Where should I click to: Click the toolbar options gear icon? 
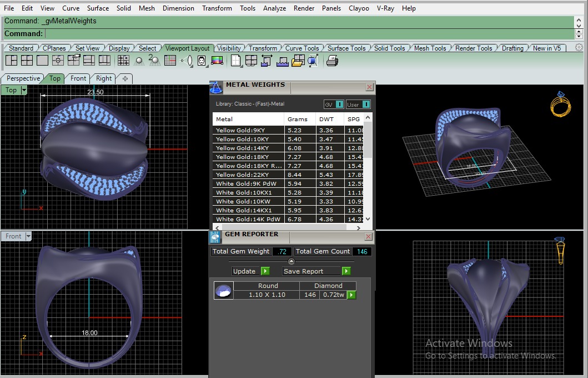click(x=579, y=47)
